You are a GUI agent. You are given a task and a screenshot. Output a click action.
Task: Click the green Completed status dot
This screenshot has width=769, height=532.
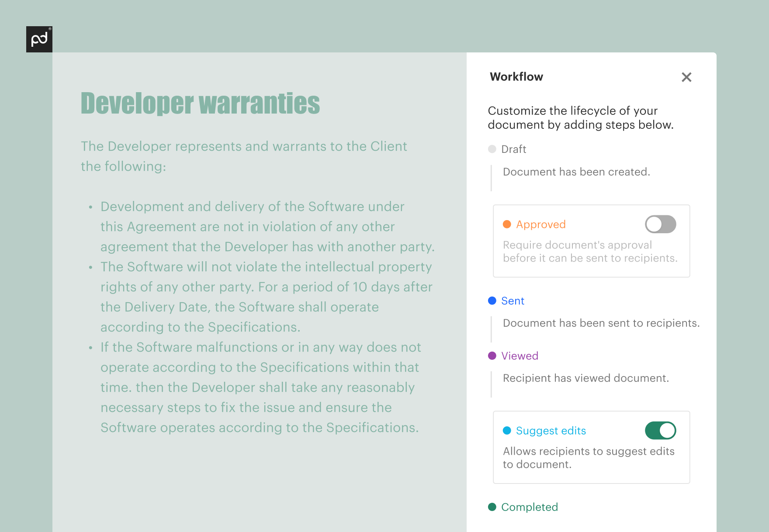(x=492, y=507)
